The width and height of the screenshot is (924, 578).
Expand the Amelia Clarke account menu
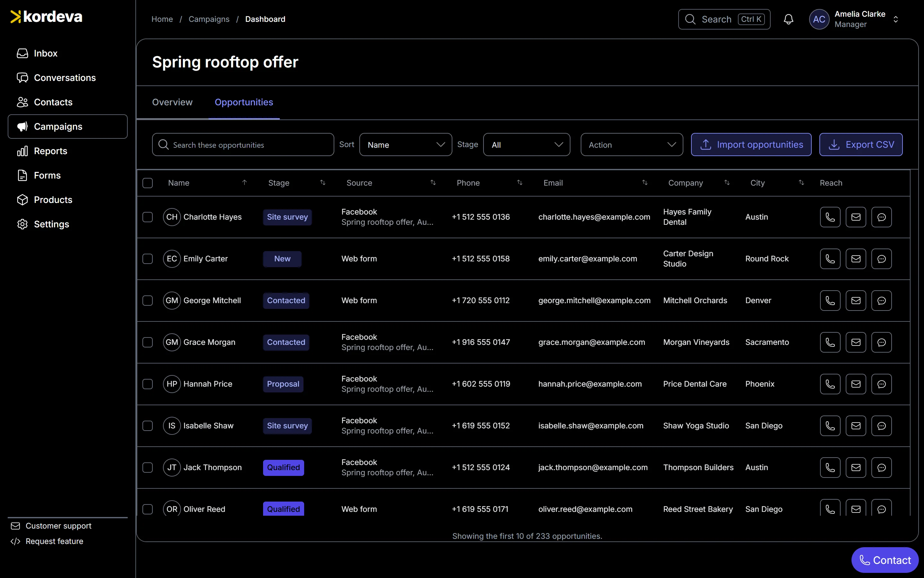pos(854,19)
